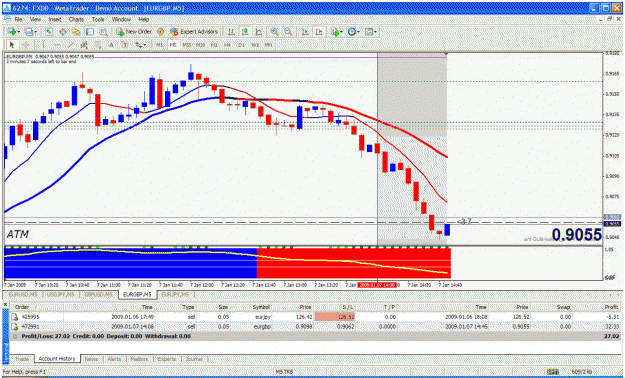
Task: Zoom out on the chart
Action: pos(288,32)
